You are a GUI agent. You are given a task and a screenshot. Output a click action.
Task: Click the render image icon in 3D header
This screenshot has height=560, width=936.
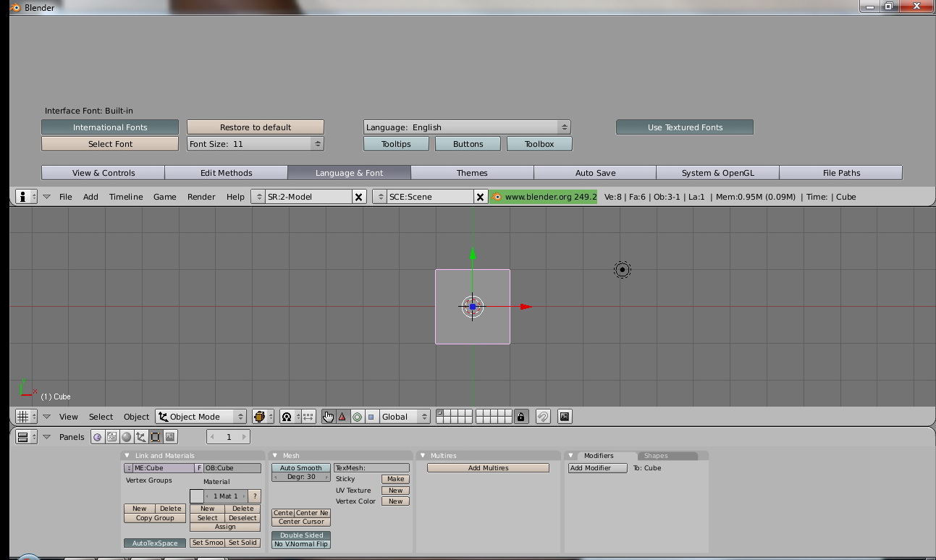tap(565, 417)
